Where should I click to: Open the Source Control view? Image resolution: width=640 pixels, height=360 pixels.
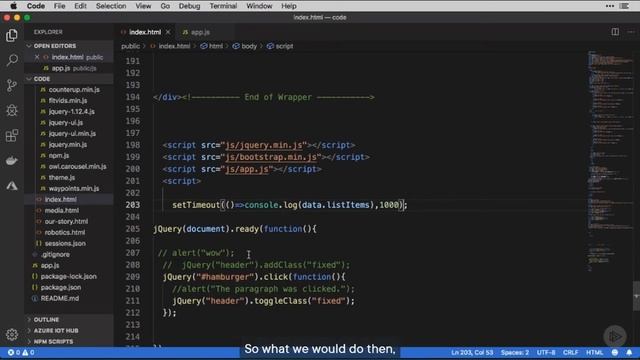[12, 85]
